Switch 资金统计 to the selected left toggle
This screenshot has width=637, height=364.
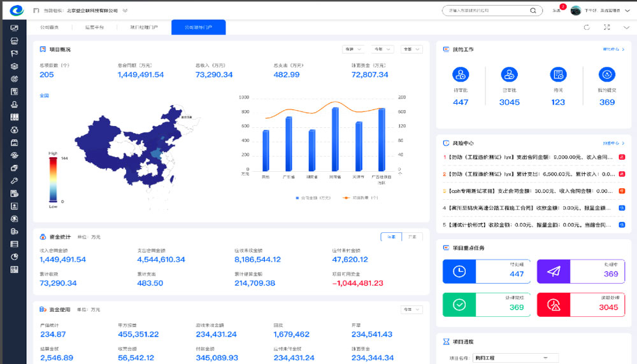(x=391, y=237)
